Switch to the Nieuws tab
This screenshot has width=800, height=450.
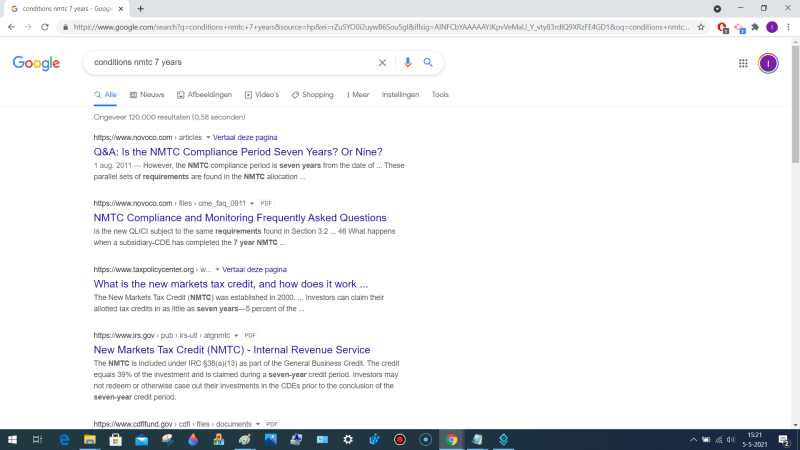(147, 95)
